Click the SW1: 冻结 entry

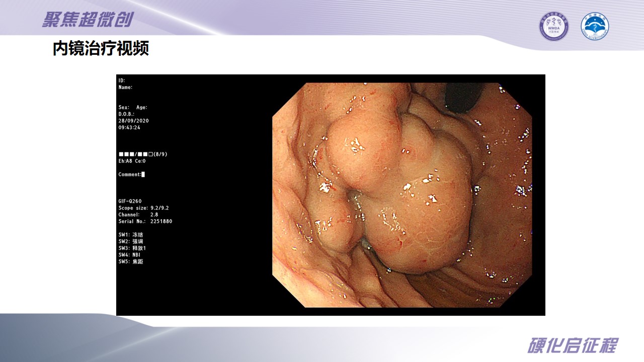[x=131, y=235]
